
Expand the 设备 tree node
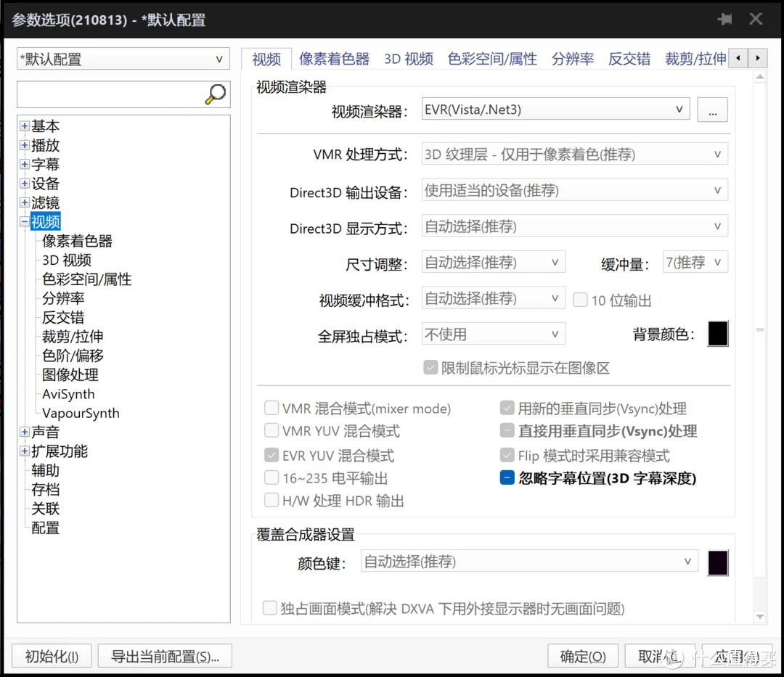point(25,184)
